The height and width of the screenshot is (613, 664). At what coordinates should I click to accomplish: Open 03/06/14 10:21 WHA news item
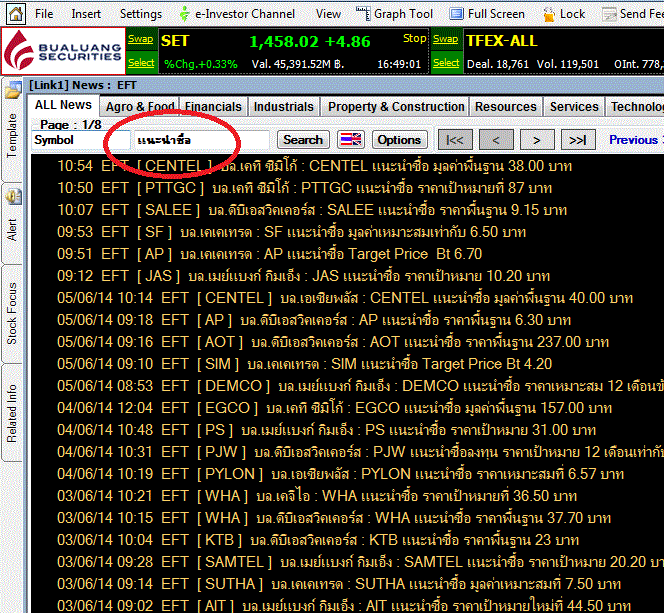pos(317,496)
